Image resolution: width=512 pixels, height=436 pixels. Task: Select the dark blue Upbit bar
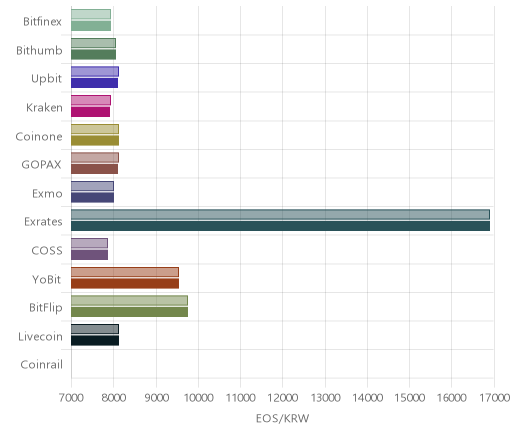(94, 83)
